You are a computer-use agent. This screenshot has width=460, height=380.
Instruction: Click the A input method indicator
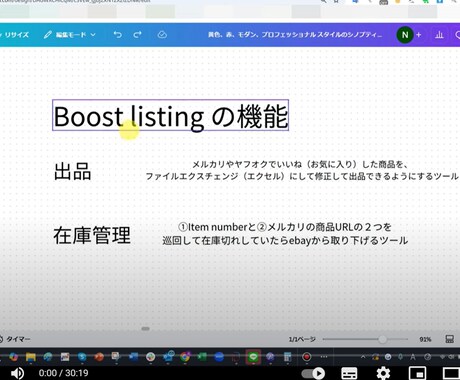click(413, 357)
